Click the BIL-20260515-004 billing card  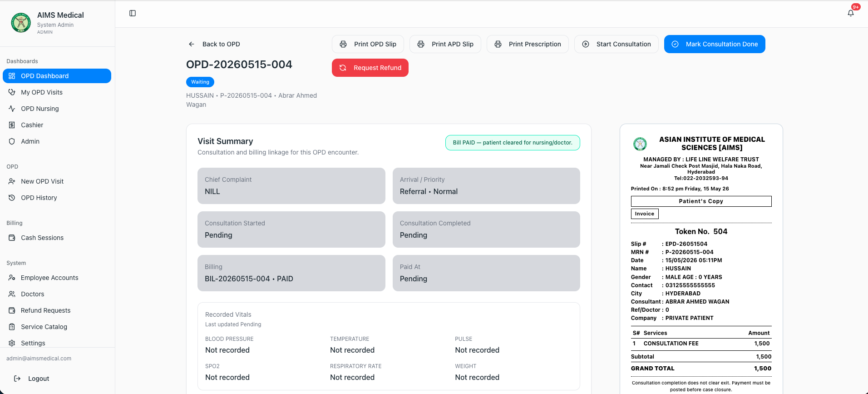pyautogui.click(x=291, y=273)
